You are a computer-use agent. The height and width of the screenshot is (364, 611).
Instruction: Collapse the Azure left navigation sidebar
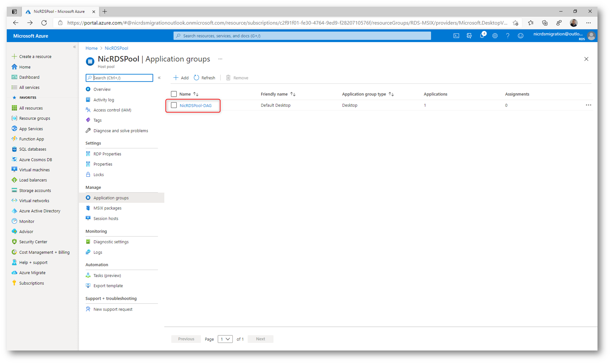(75, 47)
